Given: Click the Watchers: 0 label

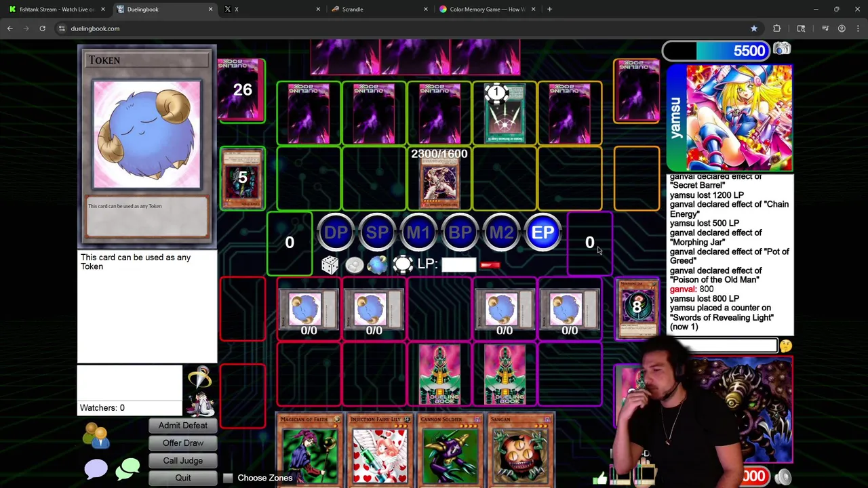Looking at the screenshot, I should click(102, 407).
